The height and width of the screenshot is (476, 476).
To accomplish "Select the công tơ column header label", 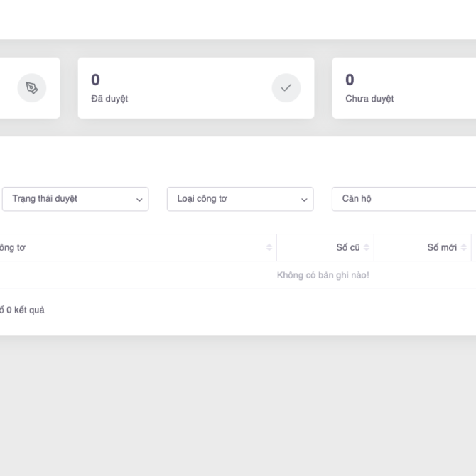I will click(x=13, y=247).
